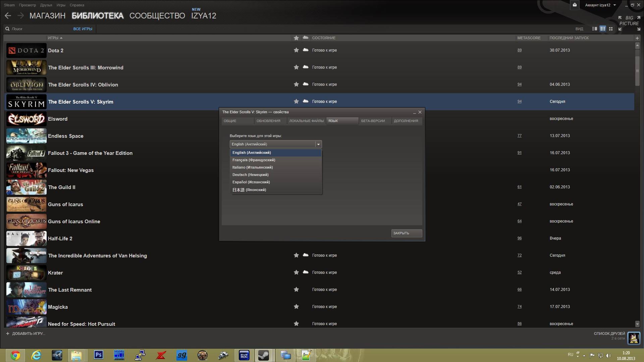This screenshot has width=644, height=362.
Task: Open Photoshop from the taskbar
Action: 98,355
